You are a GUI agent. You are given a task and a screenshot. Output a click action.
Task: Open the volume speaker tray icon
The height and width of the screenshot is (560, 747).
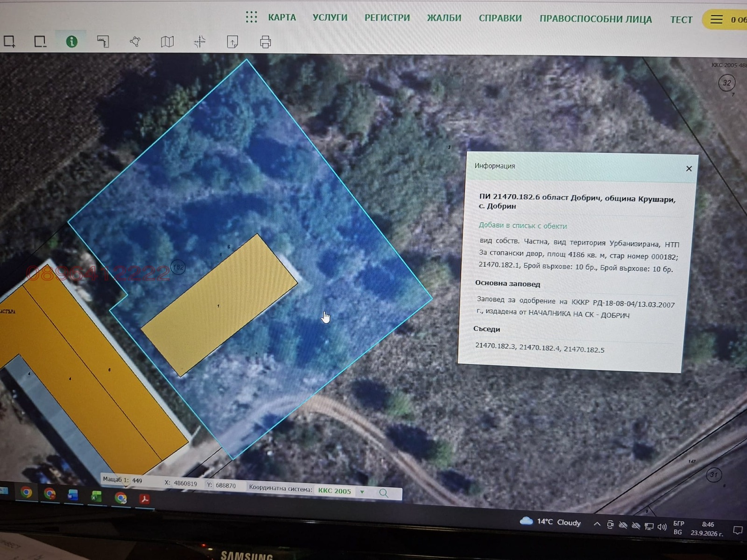[662, 526]
